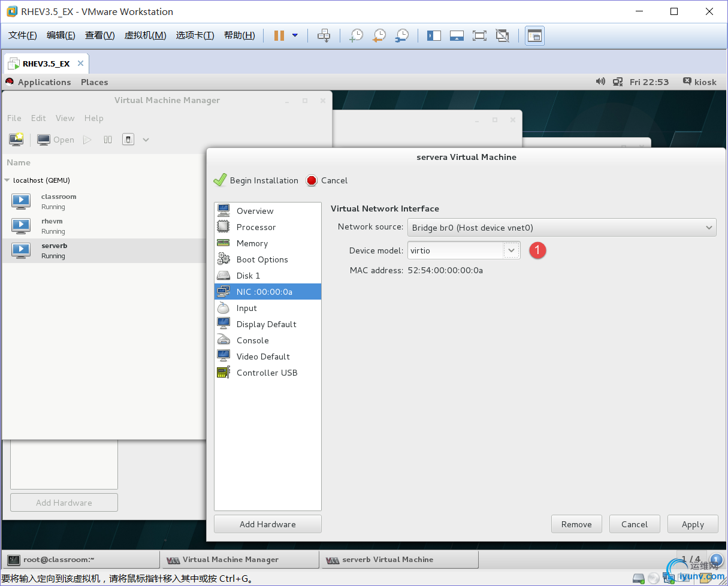
Task: Toggle thumbnail bar icon in VMware toolbar
Action: point(457,35)
